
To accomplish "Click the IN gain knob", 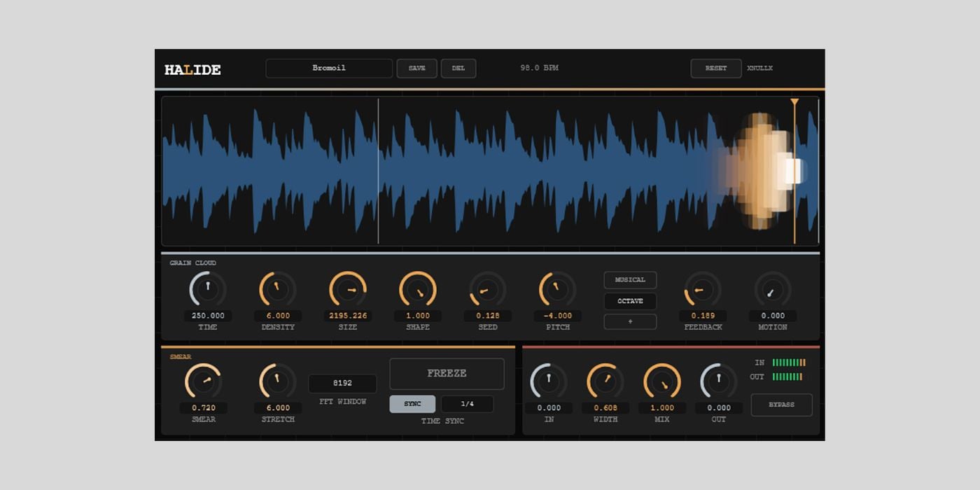I will (x=549, y=381).
